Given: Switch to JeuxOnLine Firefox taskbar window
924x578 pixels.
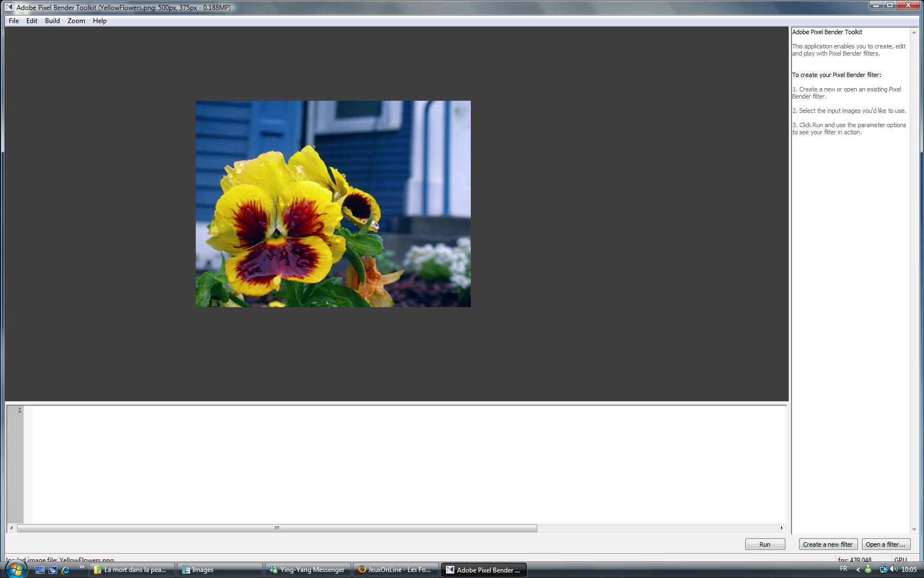Looking at the screenshot, I should click(396, 570).
